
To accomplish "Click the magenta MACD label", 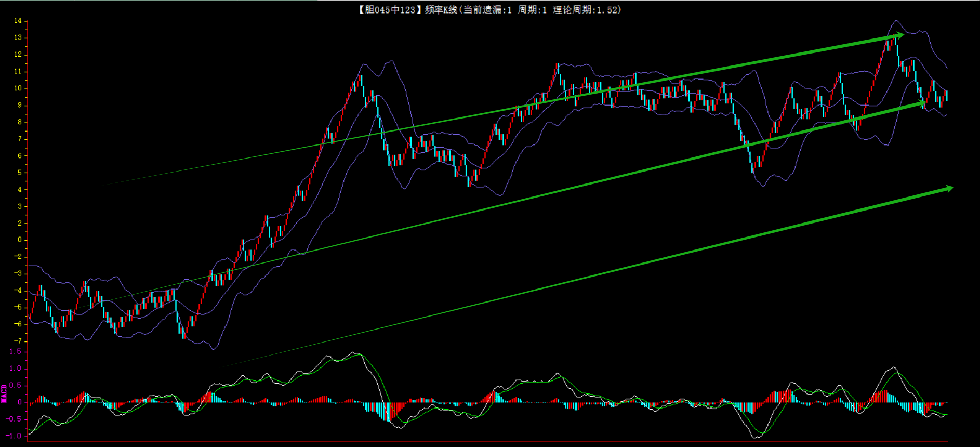I will [x=4, y=393].
